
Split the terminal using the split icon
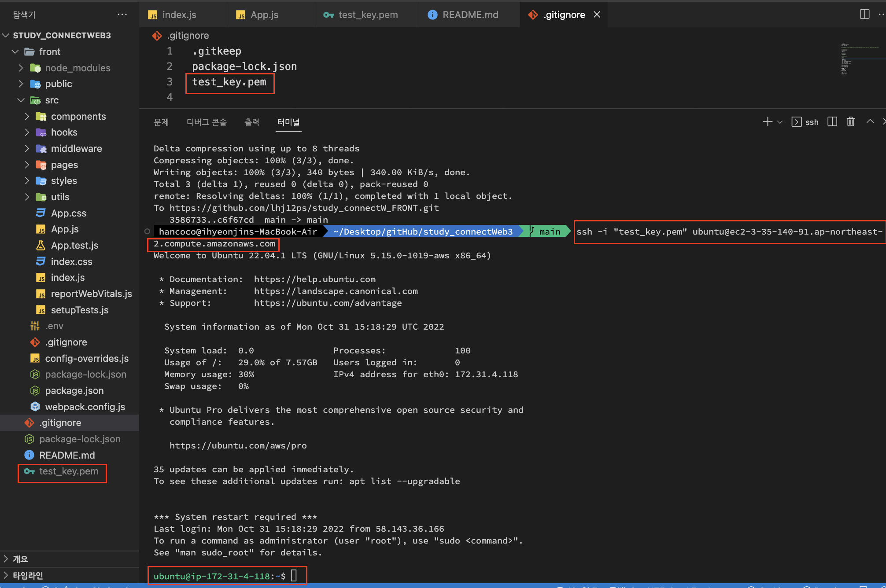coord(832,122)
